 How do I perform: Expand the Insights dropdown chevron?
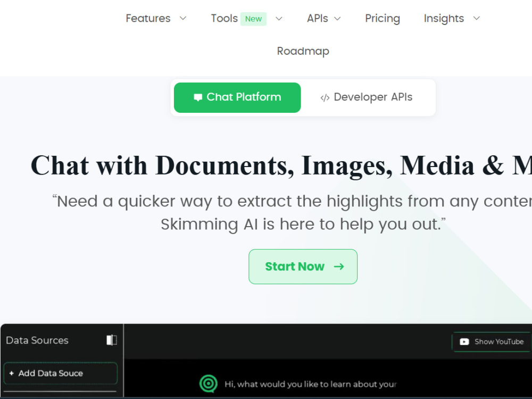[x=476, y=18]
